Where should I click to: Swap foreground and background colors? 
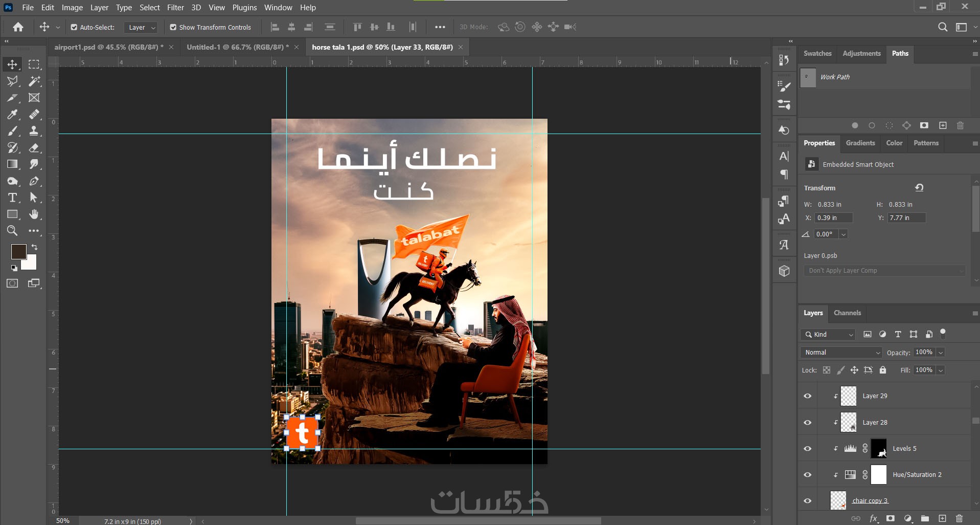[34, 247]
